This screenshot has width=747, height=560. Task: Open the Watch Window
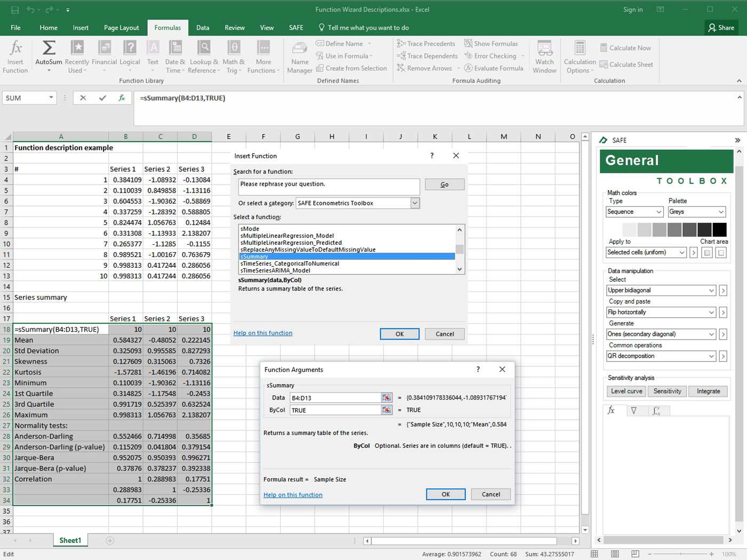(544, 57)
